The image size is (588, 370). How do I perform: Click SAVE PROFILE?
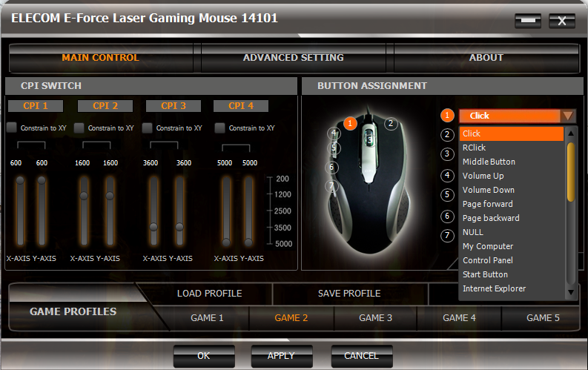(349, 294)
